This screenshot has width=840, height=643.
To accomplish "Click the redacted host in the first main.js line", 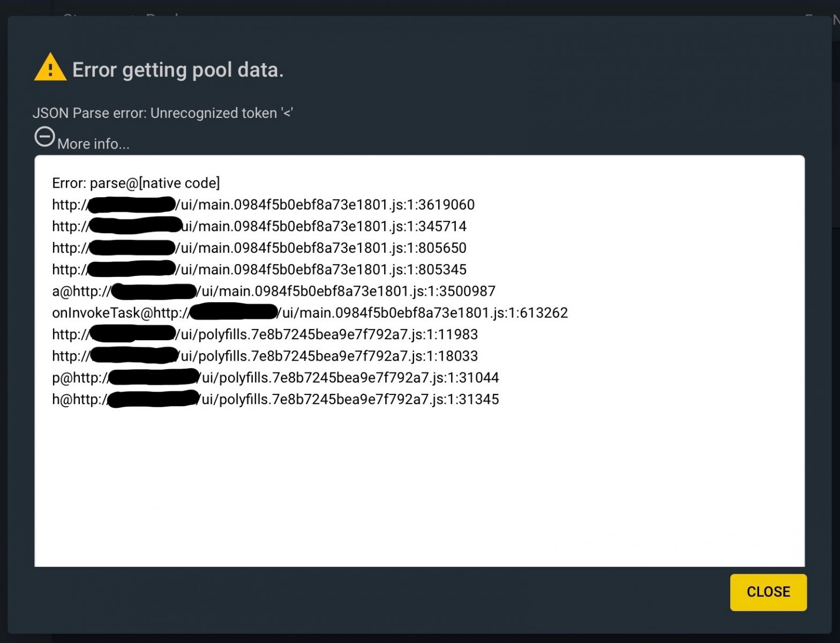I will coord(132,205).
